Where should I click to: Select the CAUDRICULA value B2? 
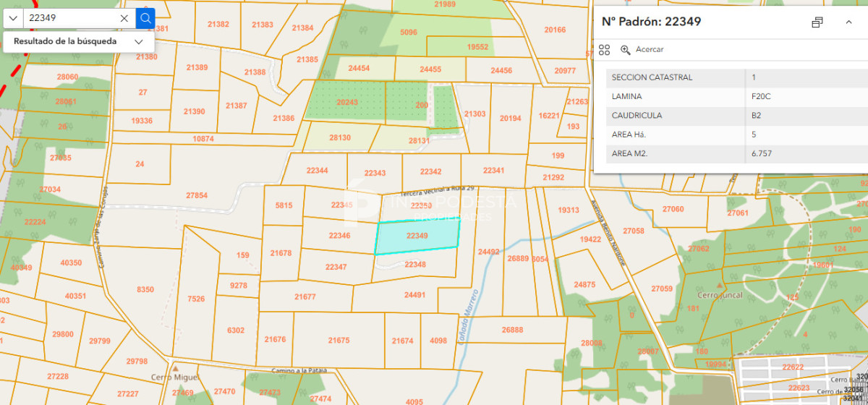[757, 116]
